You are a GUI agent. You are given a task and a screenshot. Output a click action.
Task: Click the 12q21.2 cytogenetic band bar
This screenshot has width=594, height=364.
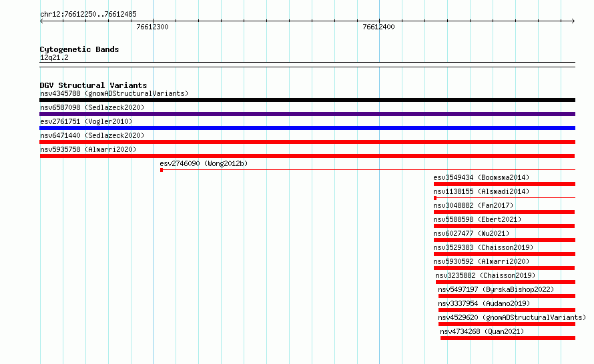click(x=307, y=65)
